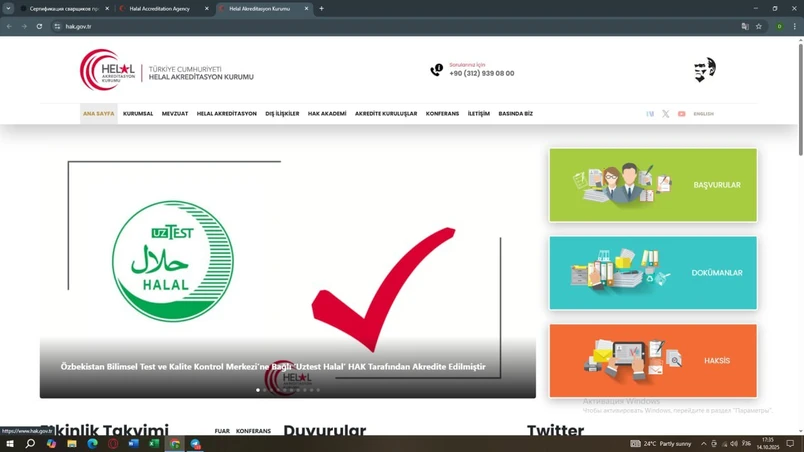Click the HAK logo in the header

pyautogui.click(x=110, y=70)
